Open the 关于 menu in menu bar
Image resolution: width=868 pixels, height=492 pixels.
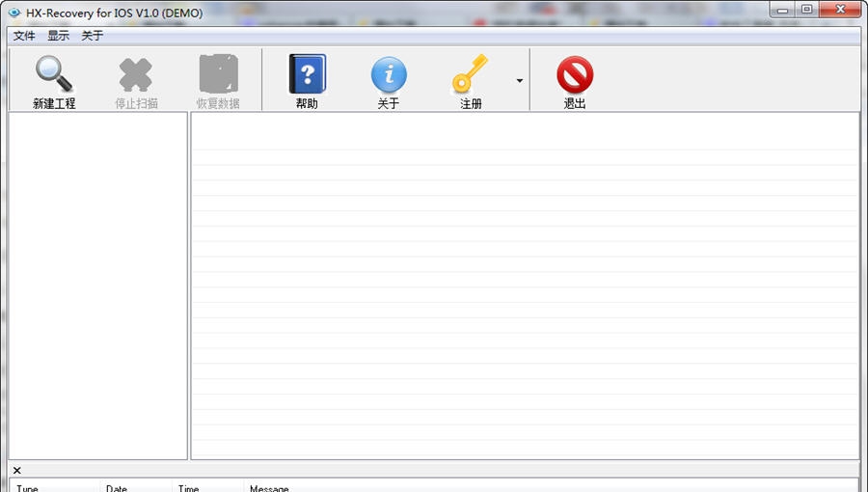pos(92,36)
